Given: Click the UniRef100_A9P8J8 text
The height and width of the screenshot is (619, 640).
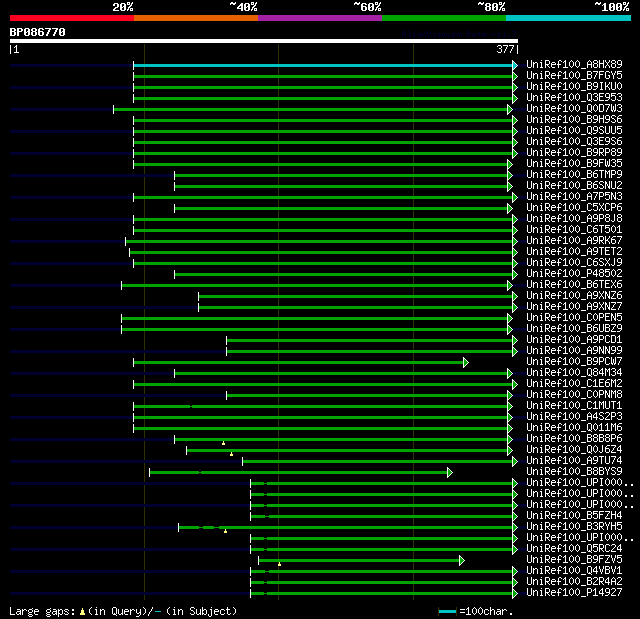Looking at the screenshot, I should click(x=574, y=219).
